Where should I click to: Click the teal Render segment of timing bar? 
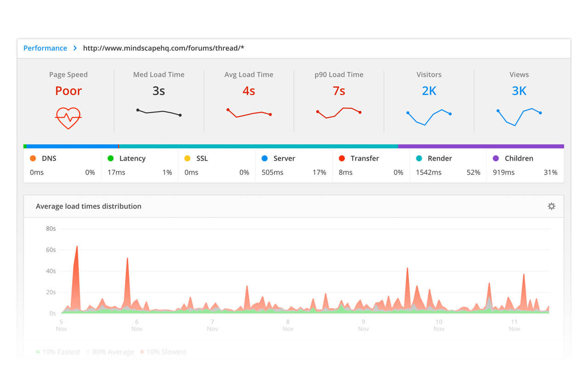pos(259,146)
